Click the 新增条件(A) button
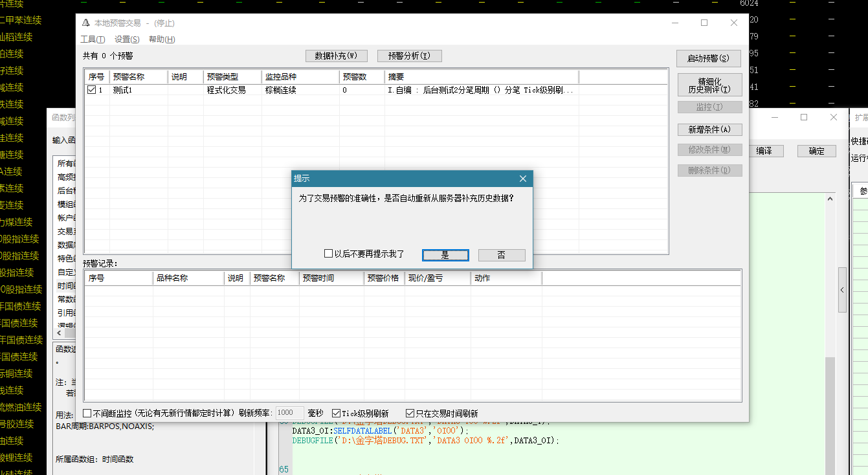The image size is (868, 475). coord(710,129)
